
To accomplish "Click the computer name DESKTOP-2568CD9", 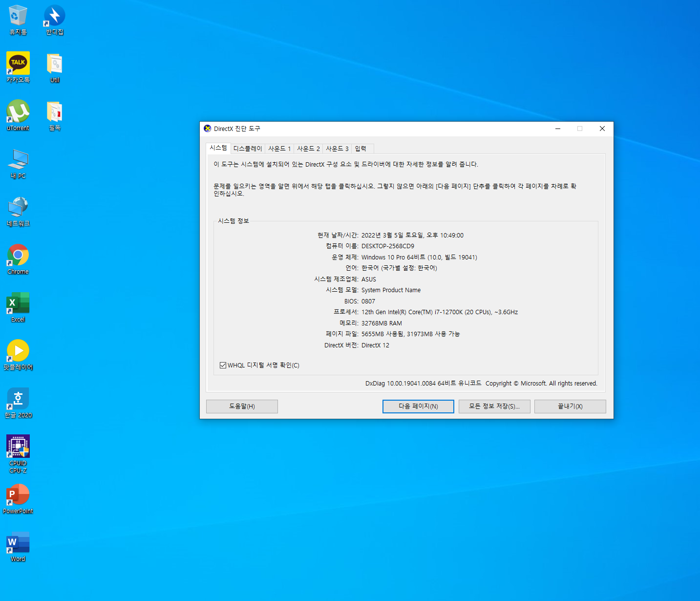I will [388, 246].
